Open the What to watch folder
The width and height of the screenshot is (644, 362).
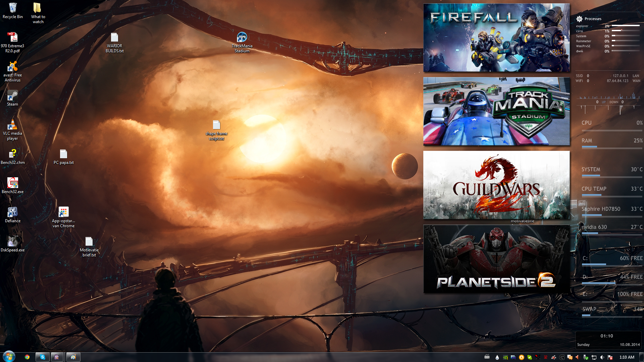pos(38,13)
